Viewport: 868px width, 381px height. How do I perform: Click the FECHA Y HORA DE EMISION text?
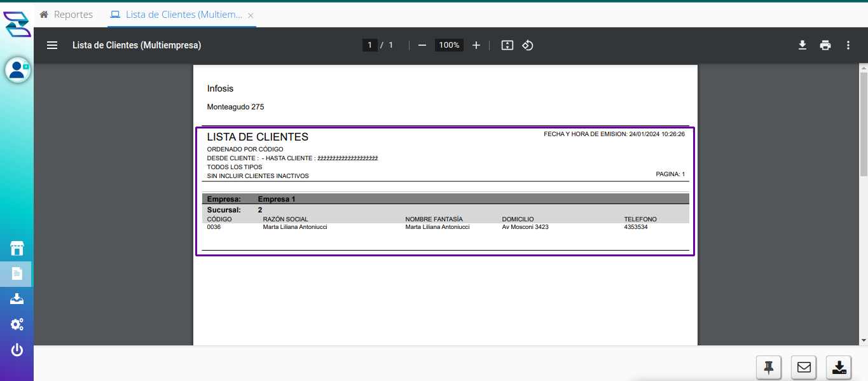614,134
